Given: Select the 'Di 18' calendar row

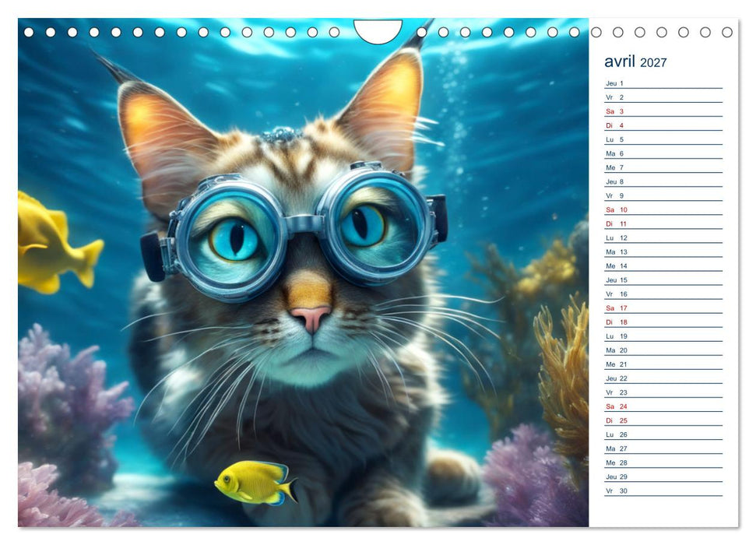Looking at the screenshot, I should [x=663, y=322].
